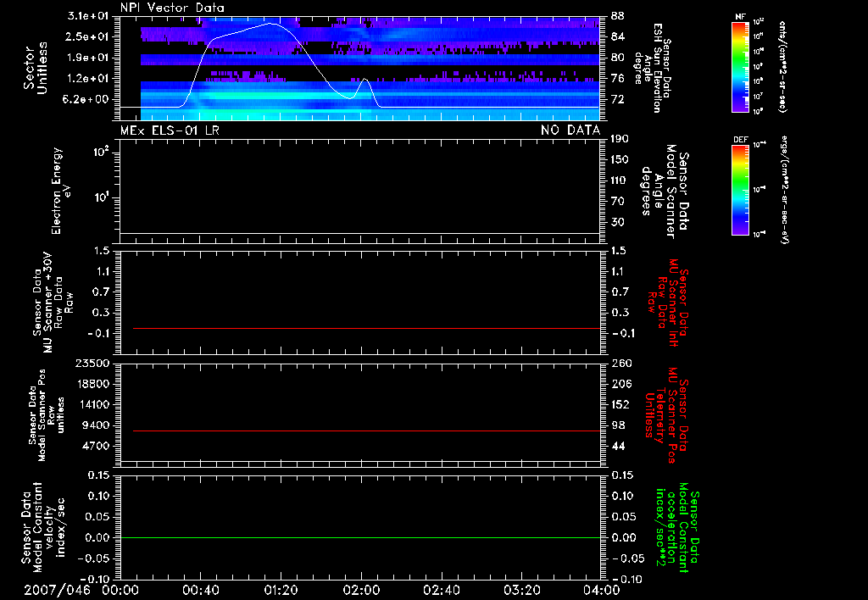Click the '260' telemetry tick label
Screen dimensions: 868x600
coord(620,363)
